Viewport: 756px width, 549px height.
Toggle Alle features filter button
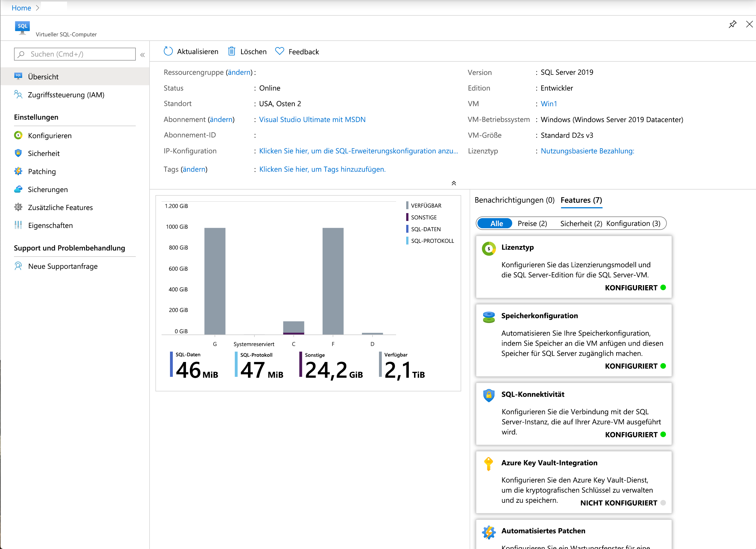pyautogui.click(x=495, y=223)
